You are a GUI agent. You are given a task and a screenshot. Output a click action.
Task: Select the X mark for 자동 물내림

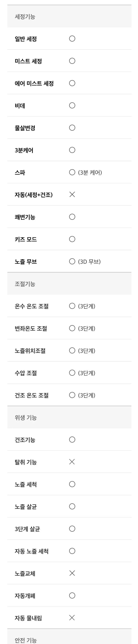[x=72, y=617]
